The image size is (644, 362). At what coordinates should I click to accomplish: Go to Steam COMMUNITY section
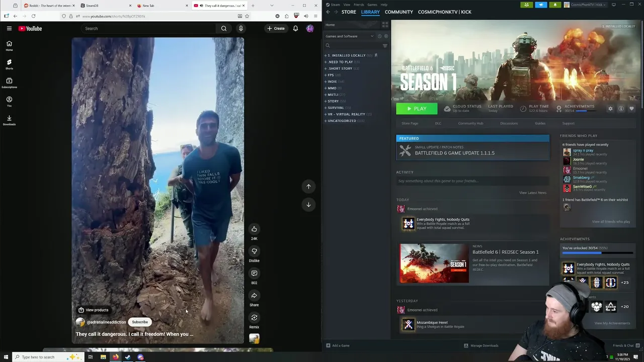(x=398, y=12)
